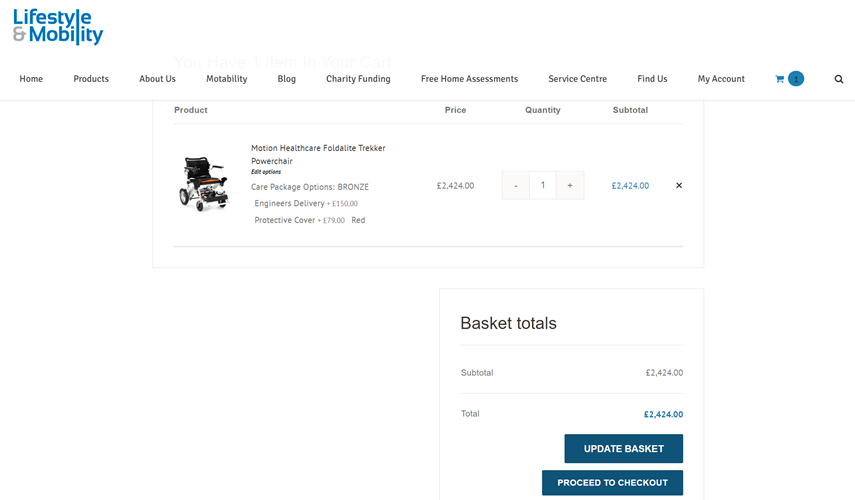855x500 pixels.
Task: Click the Protective Cover + £79.00 text
Action: click(299, 220)
